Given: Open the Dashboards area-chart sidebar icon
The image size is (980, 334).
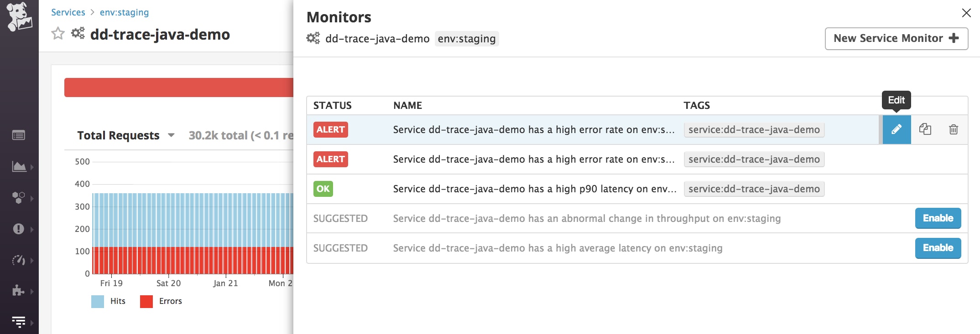Looking at the screenshot, I should click(x=19, y=167).
